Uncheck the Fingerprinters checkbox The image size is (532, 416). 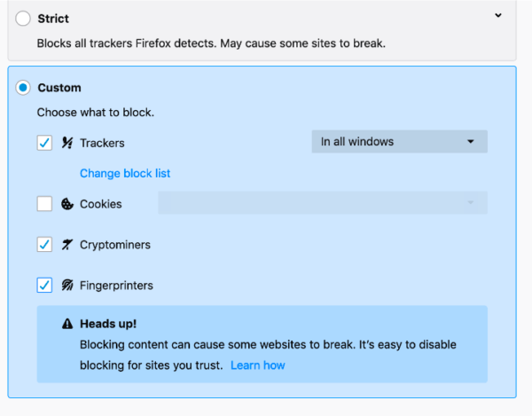tap(44, 285)
